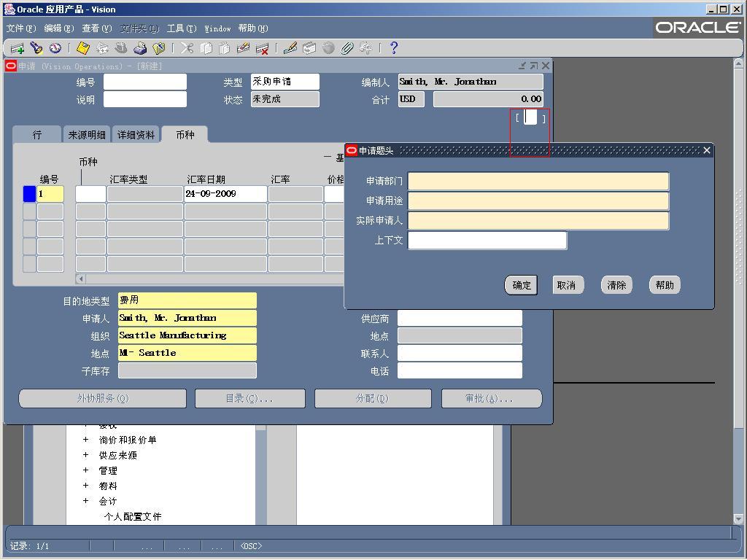Expand the 物料 tree node
The image size is (747, 560).
tap(86, 485)
